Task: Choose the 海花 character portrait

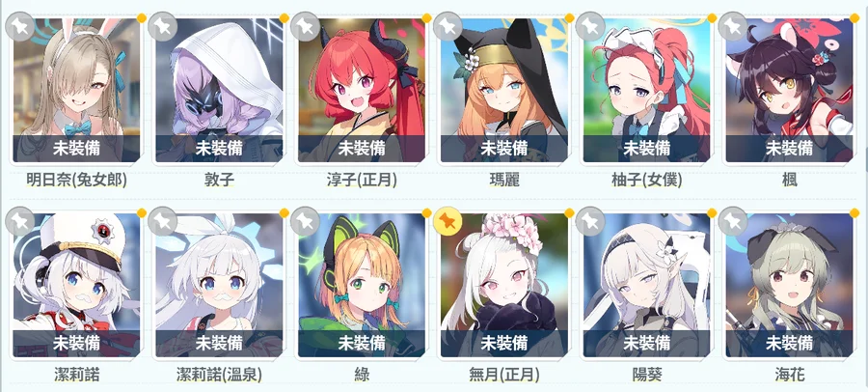Action: 789,285
